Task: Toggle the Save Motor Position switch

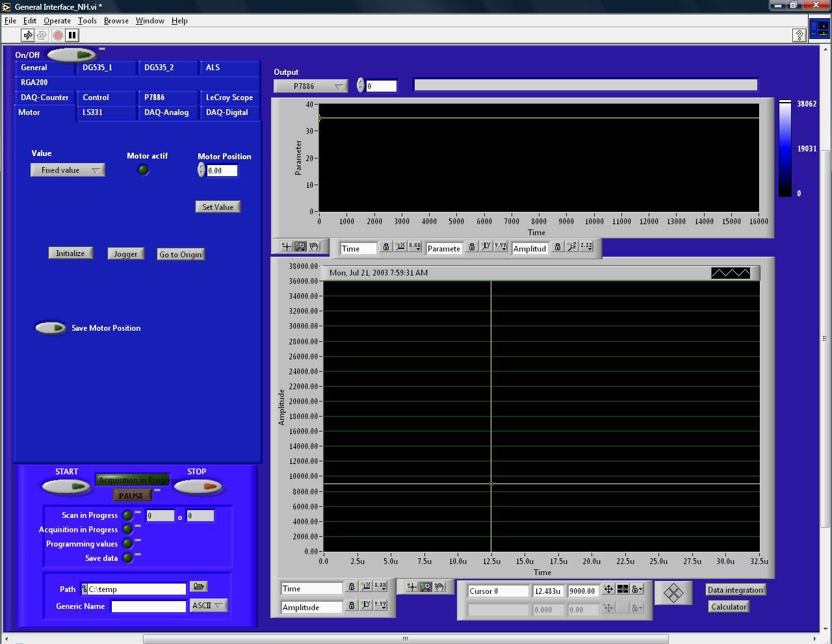Action: (x=51, y=328)
